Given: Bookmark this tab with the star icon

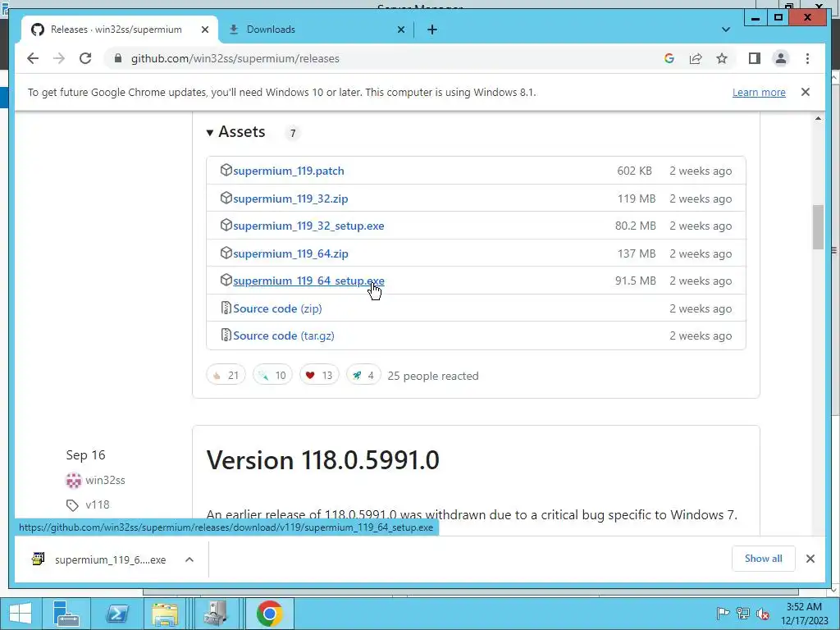Looking at the screenshot, I should pos(722,58).
